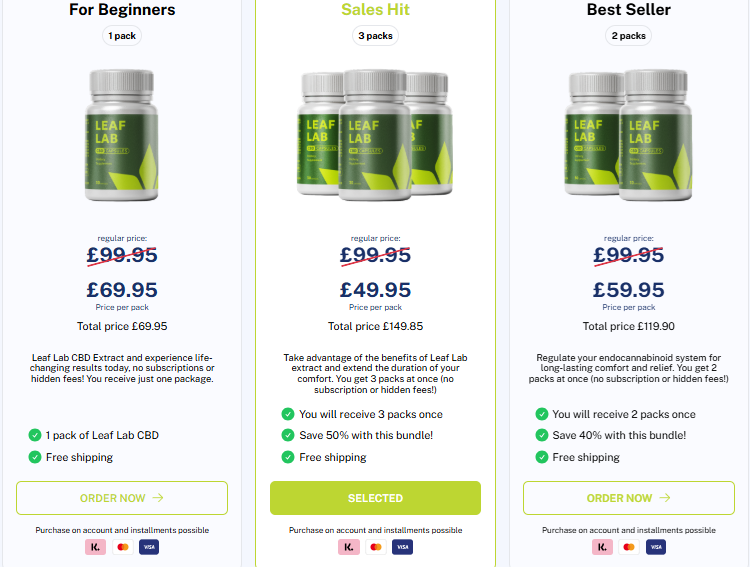This screenshot has height=567, width=750.
Task: Click Visa icon under For Beginners plan
Action: (x=149, y=547)
